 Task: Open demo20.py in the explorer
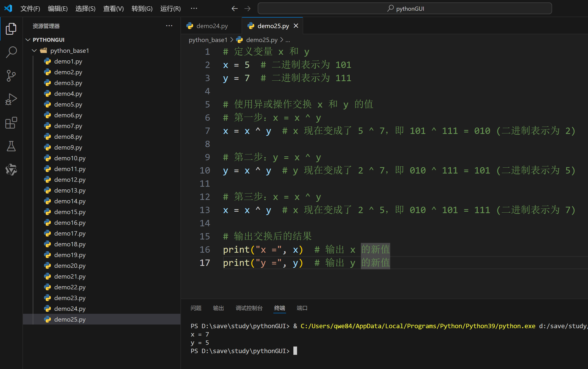[x=102, y=266]
